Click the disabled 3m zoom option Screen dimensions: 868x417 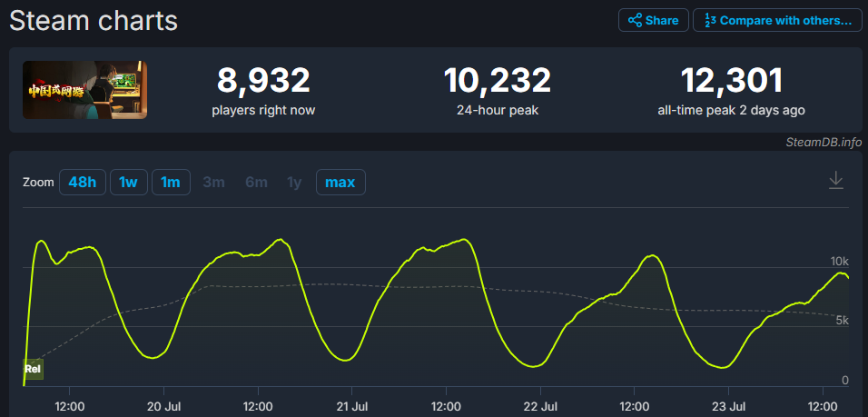pos(213,183)
